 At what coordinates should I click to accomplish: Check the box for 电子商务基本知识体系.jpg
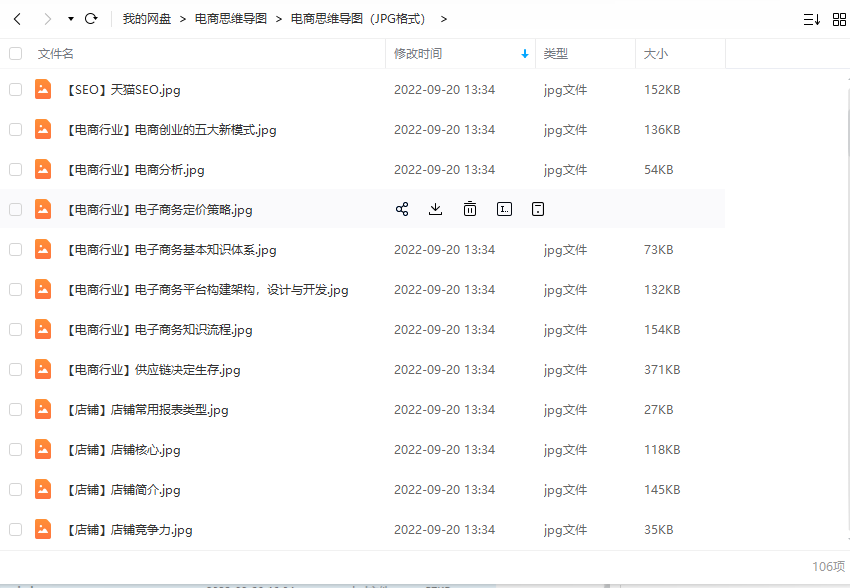pyautogui.click(x=16, y=249)
